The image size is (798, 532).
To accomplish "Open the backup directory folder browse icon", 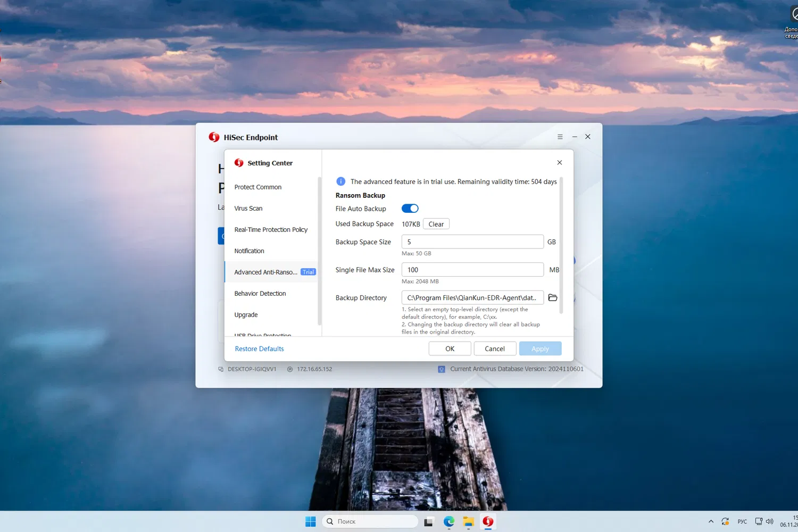I will [x=553, y=297].
